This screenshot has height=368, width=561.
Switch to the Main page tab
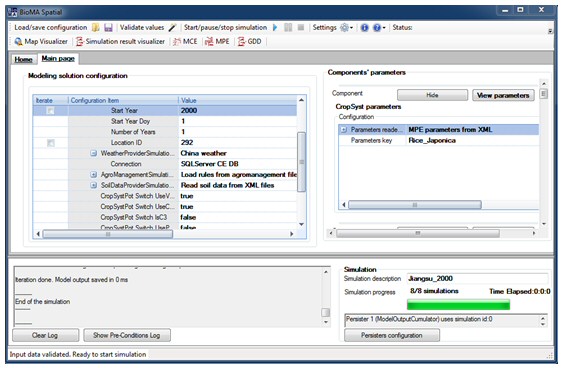click(x=58, y=58)
